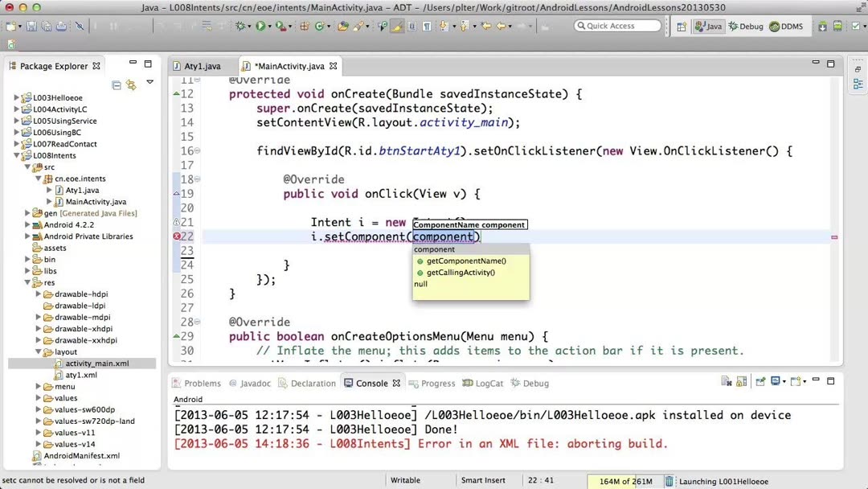Click the Print icon in the toolbar

click(63, 26)
